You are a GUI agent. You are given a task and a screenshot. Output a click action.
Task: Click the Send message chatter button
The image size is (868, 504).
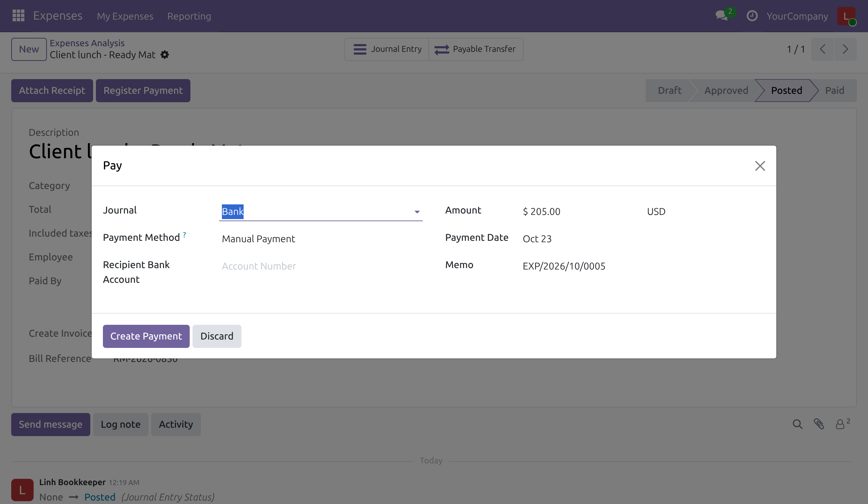[51, 425]
